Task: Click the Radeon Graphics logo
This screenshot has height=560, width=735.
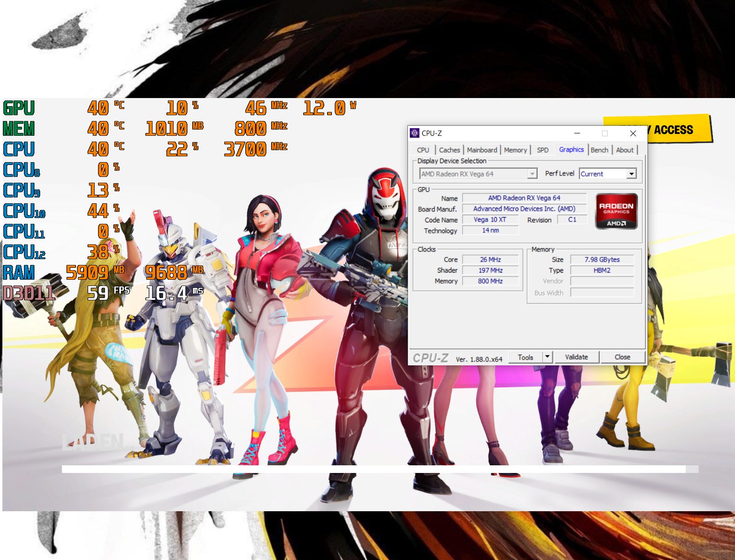Action: (x=616, y=211)
